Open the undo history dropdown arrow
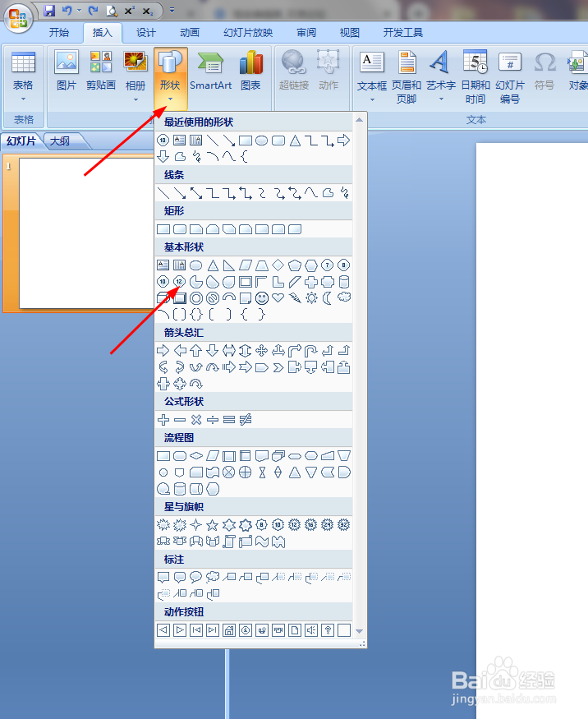Image resolution: width=588 pixels, height=719 pixels. pyautogui.click(x=79, y=11)
